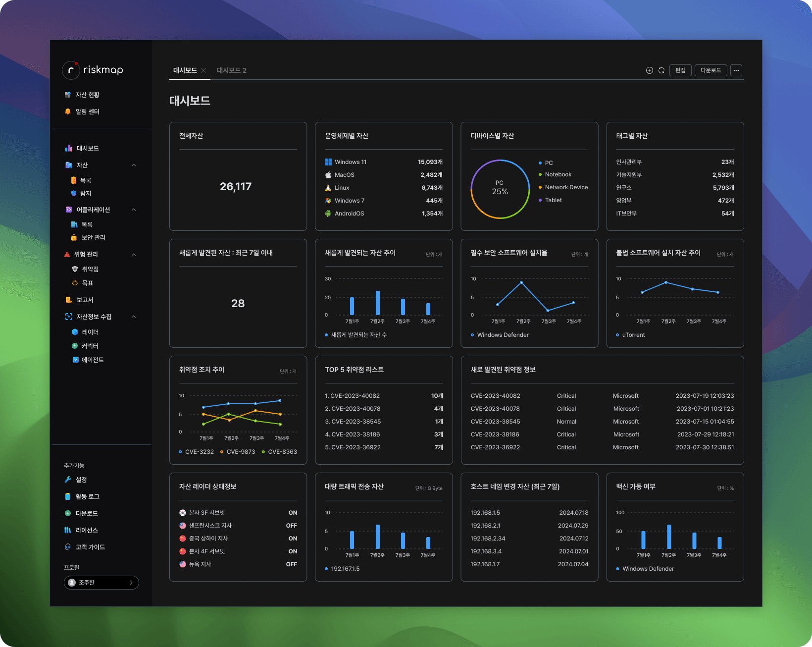
Task: Click the add dashboard plus icon
Action: 649,70
